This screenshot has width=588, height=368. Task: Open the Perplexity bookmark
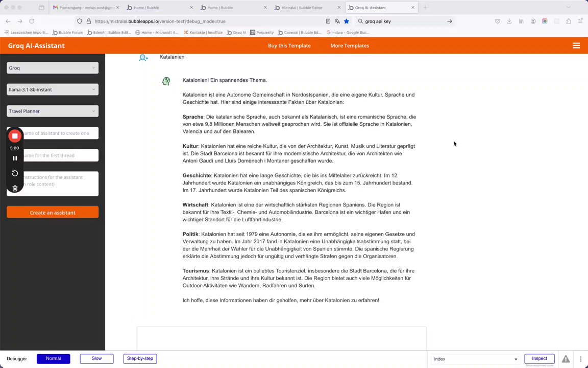coord(262,32)
